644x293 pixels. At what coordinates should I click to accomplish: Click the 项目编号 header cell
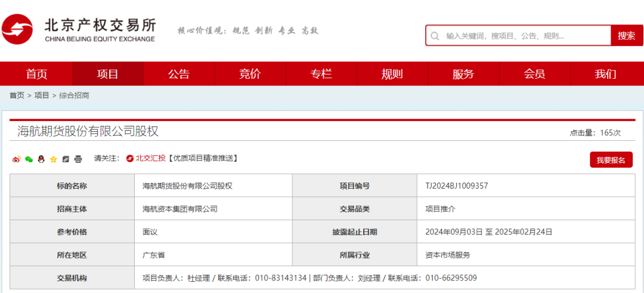355,186
